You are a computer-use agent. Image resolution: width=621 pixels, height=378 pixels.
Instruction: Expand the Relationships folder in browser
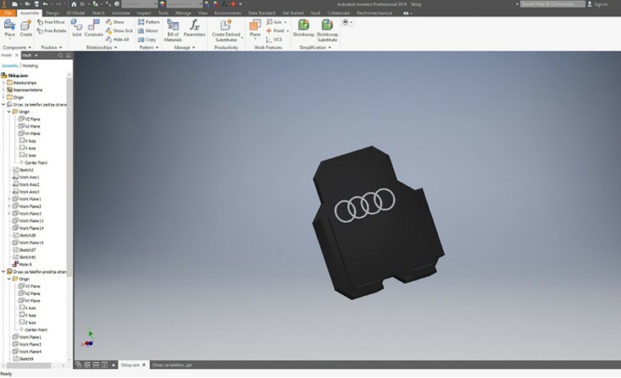(x=4, y=83)
